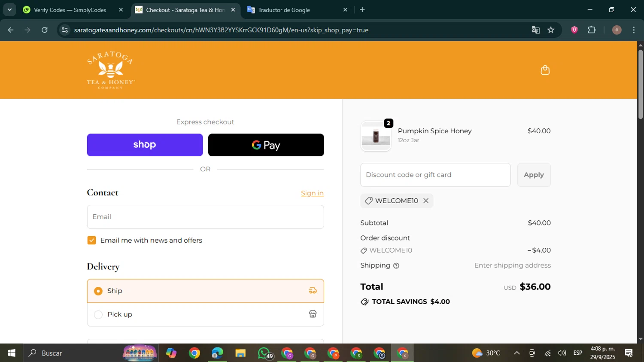Click the purple shield extension icon
This screenshot has width=644, height=362.
(574, 30)
